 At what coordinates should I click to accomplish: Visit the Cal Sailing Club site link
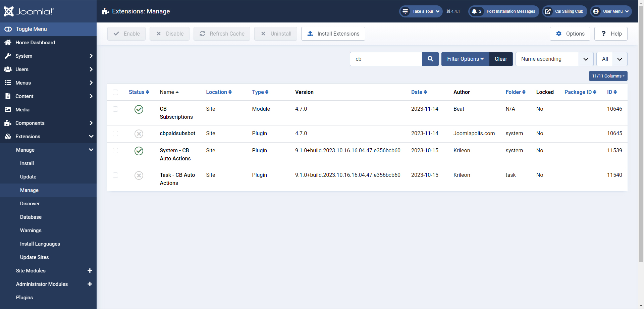[x=565, y=11]
